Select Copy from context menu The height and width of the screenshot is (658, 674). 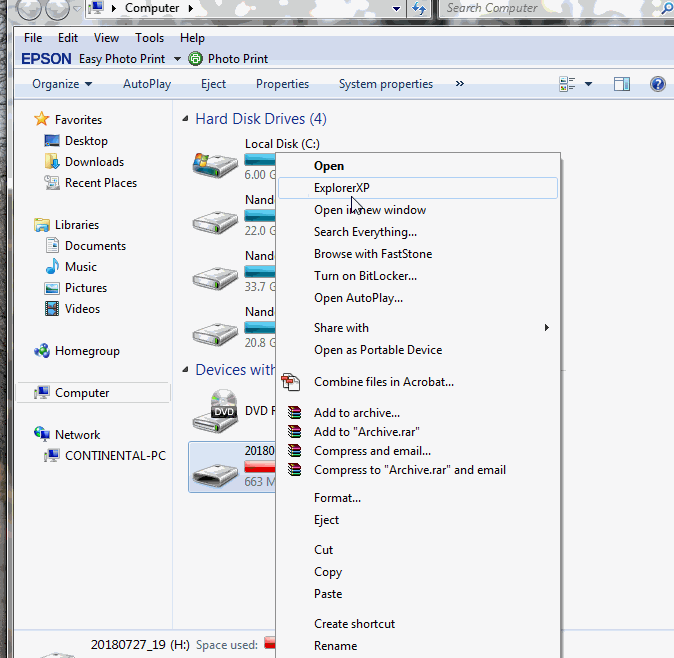tap(418, 572)
